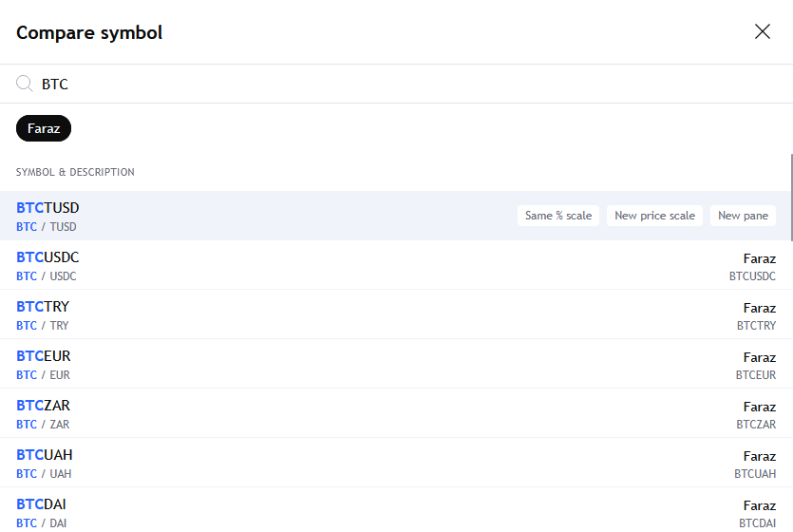Click the Symbol & Description column header
793x532 pixels.
[75, 173]
